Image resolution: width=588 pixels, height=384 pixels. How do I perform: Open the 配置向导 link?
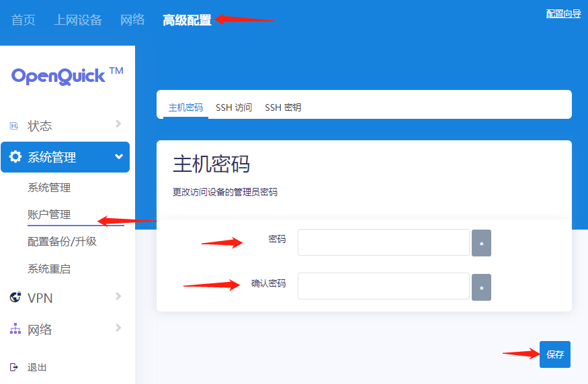[x=563, y=13]
